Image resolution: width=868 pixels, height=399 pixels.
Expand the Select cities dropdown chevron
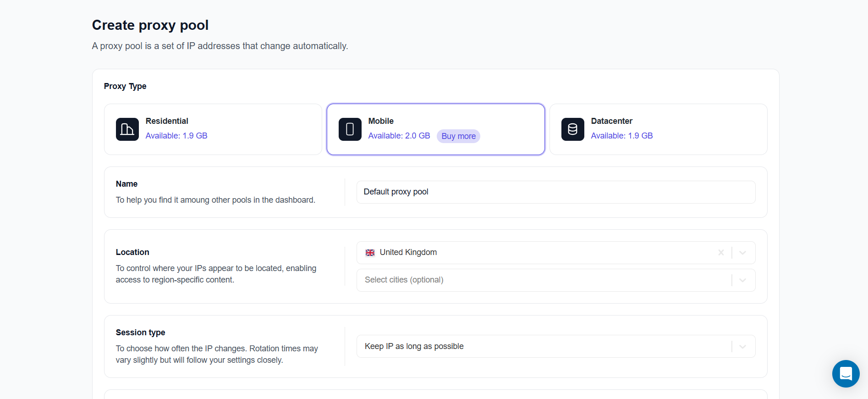[743, 280]
